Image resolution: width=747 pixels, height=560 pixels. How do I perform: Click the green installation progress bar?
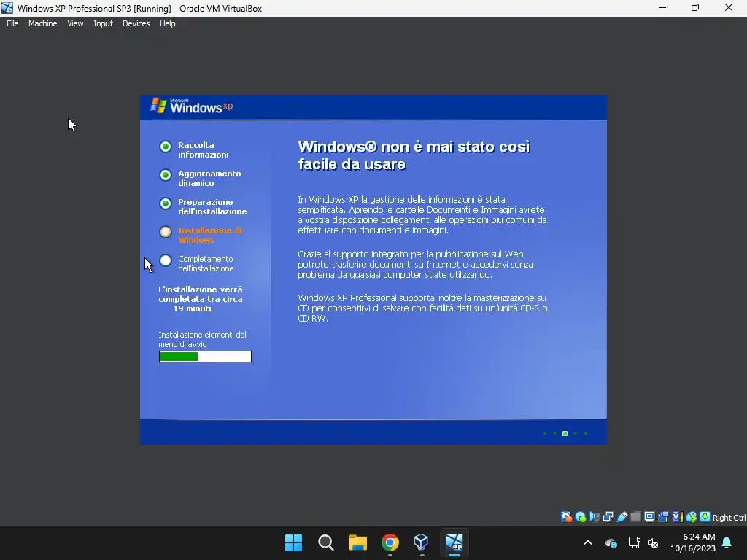point(205,357)
